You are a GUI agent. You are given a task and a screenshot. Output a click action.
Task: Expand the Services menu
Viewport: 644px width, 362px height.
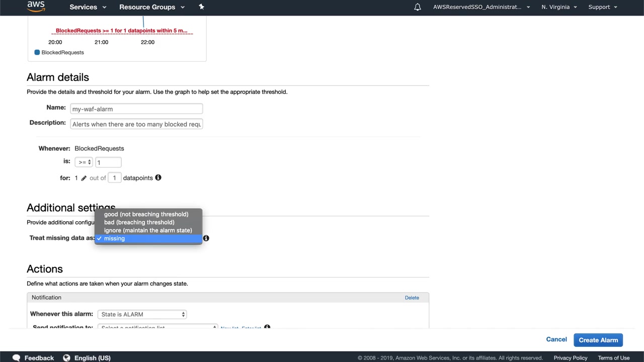(x=88, y=7)
